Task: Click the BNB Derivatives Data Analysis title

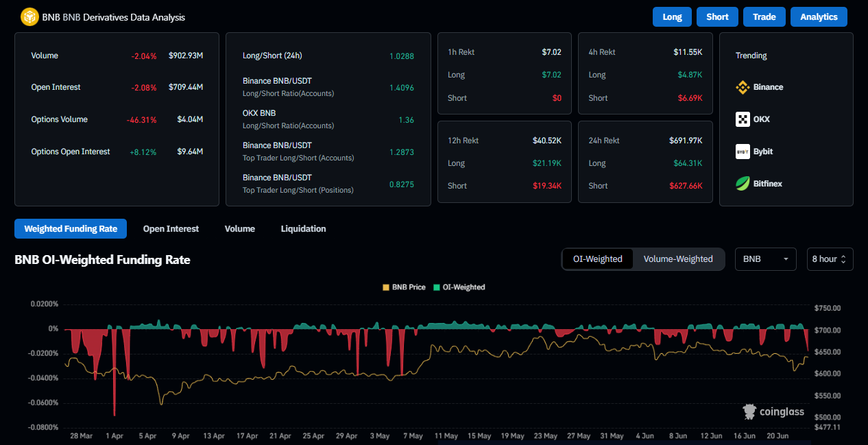Action: (x=114, y=17)
